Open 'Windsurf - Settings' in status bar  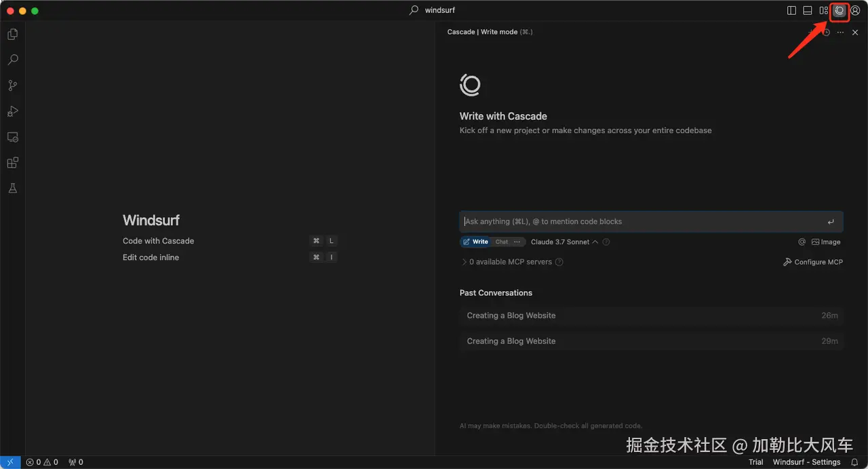pyautogui.click(x=807, y=462)
